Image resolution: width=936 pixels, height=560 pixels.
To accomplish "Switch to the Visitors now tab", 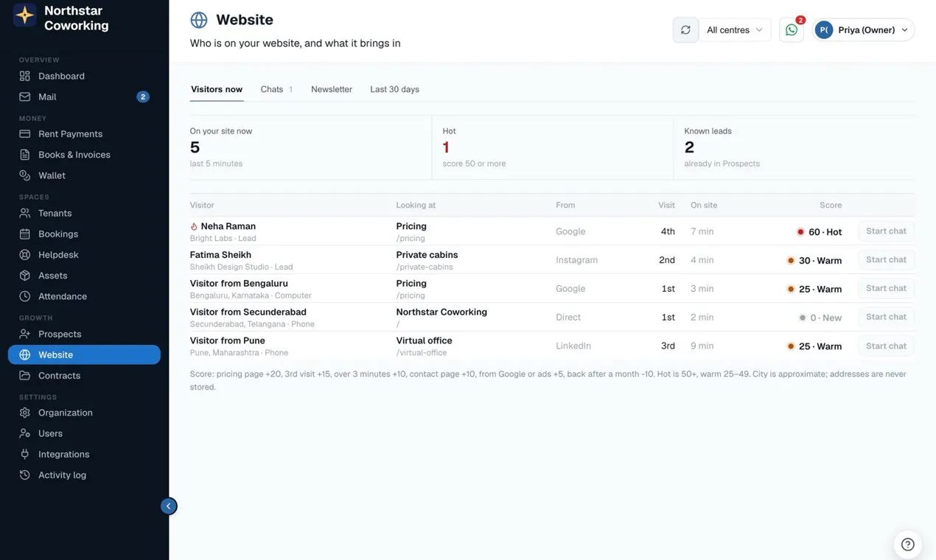I will [x=217, y=89].
